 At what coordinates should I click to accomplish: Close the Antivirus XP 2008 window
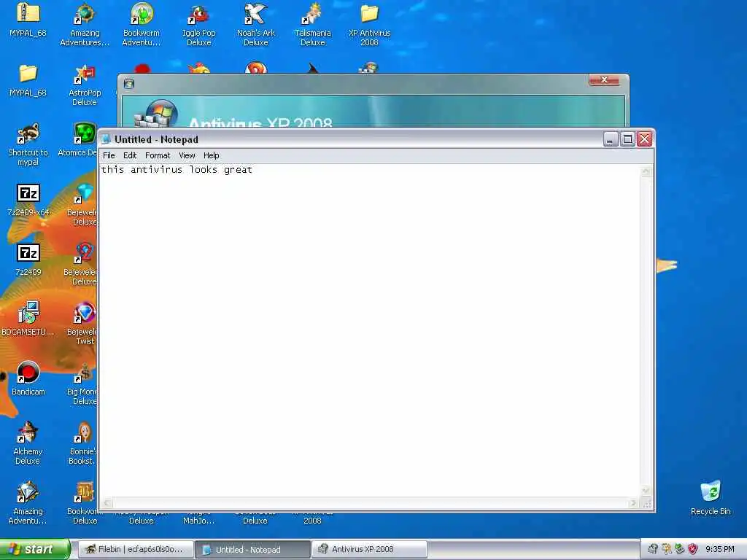[604, 79]
